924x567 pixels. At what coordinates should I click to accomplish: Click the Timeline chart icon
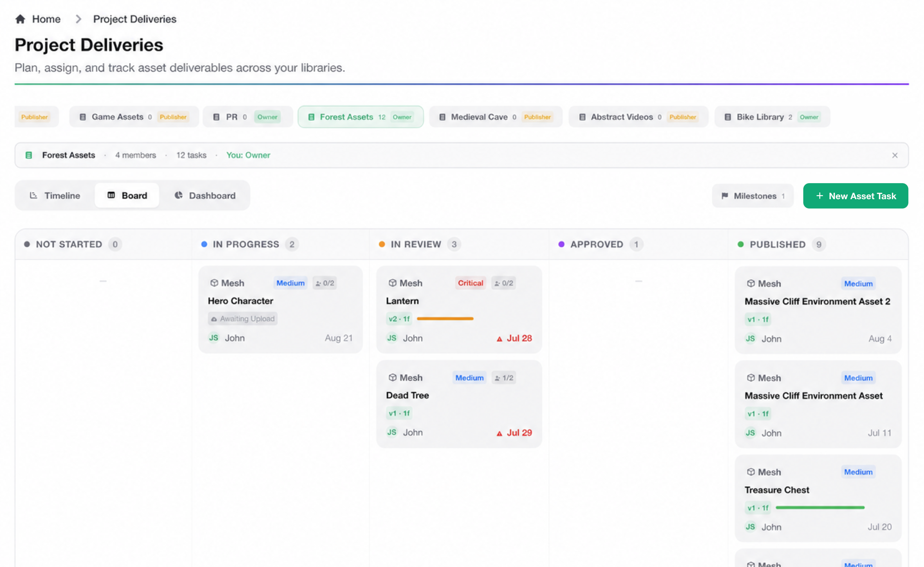[33, 195]
